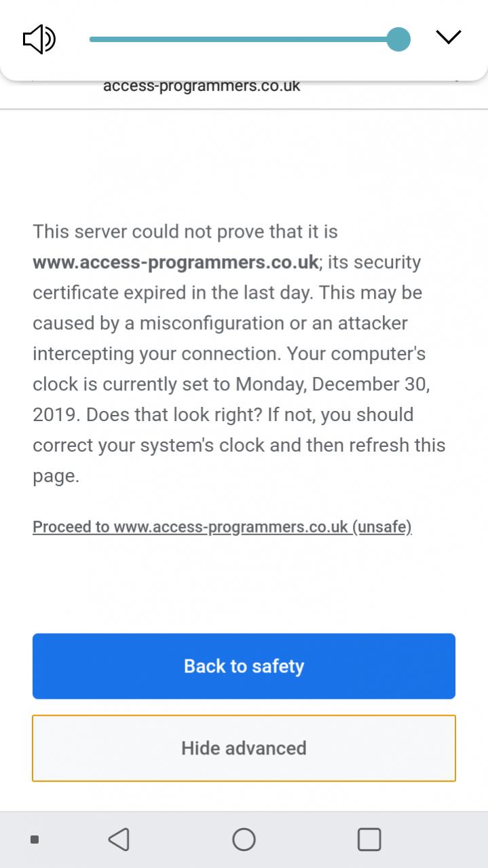Tap the 'Monday, December 30,' date text
This screenshot has width=488, height=868.
[333, 384]
